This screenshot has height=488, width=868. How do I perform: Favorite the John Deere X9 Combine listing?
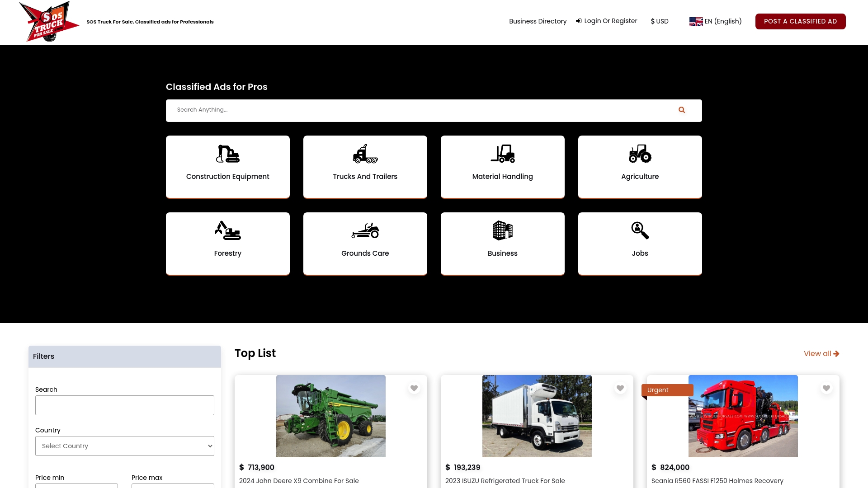click(414, 388)
